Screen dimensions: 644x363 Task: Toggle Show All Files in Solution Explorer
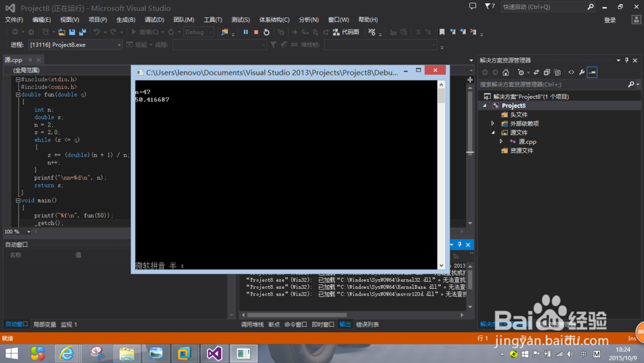[557, 72]
